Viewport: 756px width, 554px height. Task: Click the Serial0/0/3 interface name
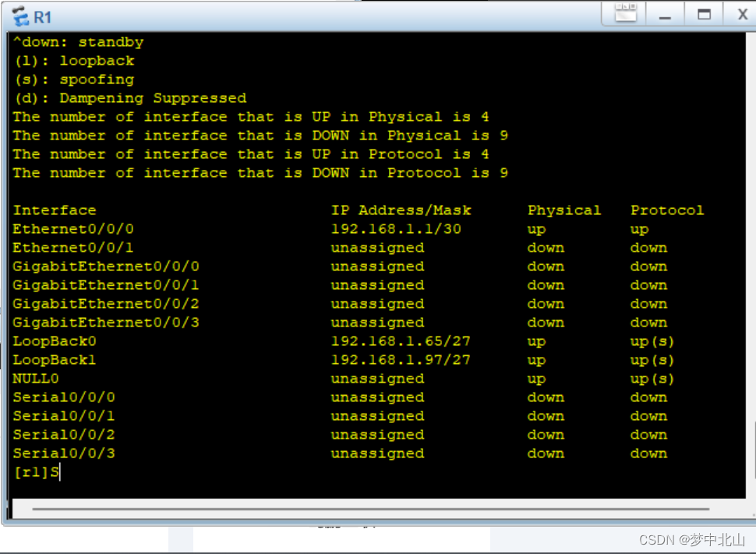[x=64, y=453]
